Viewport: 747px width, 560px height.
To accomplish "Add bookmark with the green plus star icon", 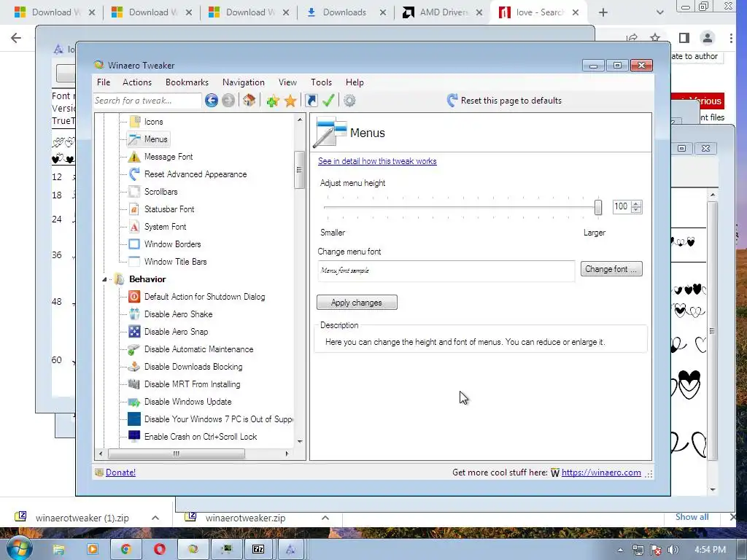I will (273, 101).
